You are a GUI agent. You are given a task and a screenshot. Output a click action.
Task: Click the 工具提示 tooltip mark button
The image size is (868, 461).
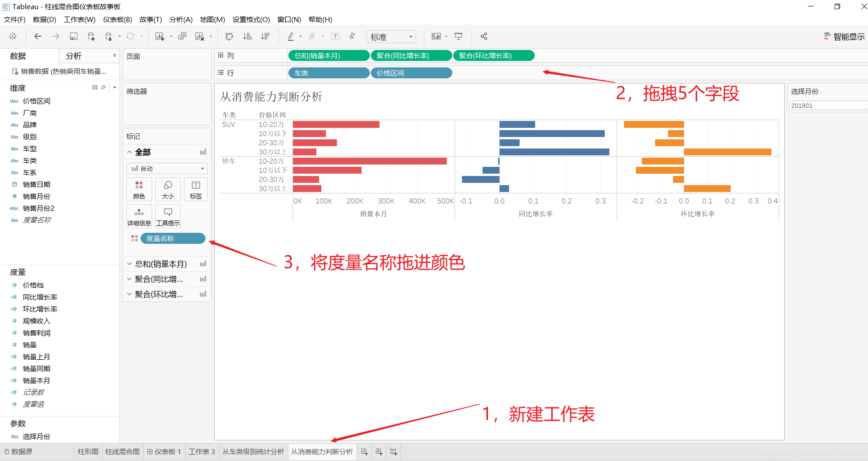pyautogui.click(x=168, y=216)
